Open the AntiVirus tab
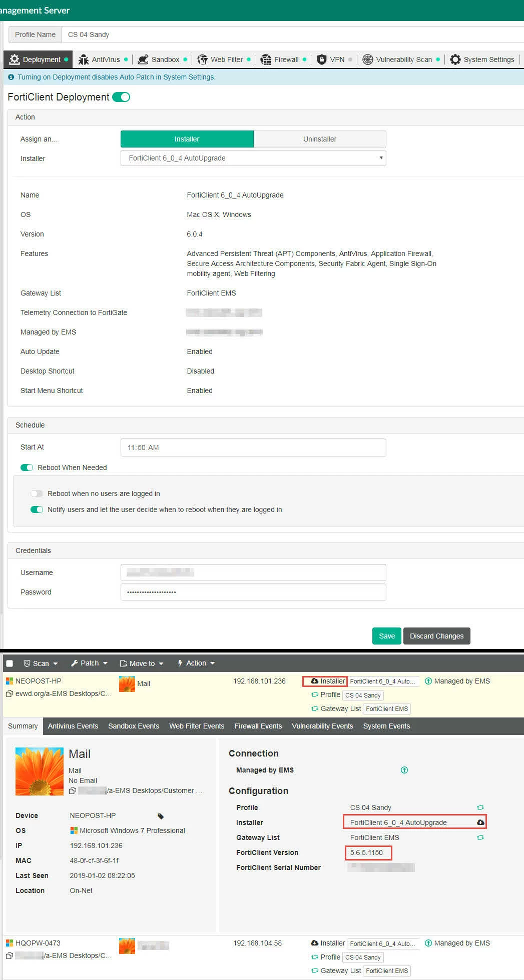This screenshot has height=980, width=524. coord(103,59)
